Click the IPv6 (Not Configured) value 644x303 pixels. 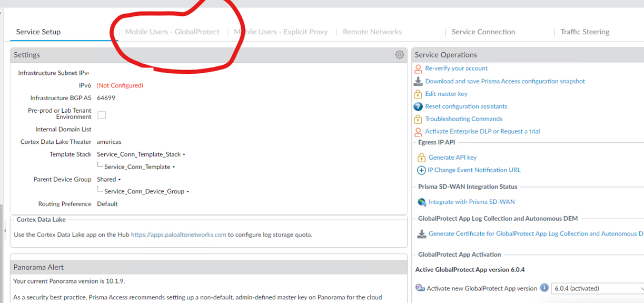120,85
